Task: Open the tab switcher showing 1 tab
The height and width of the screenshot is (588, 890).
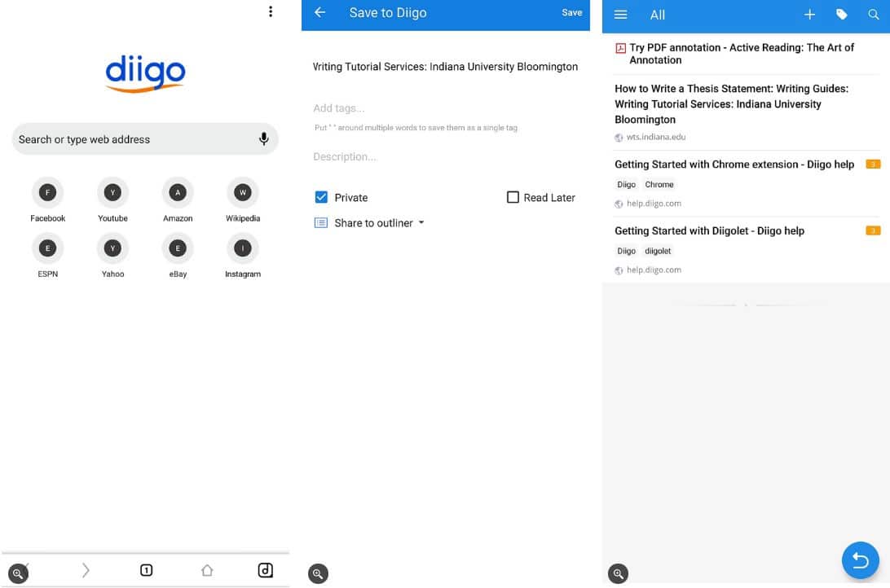Action: coord(146,570)
